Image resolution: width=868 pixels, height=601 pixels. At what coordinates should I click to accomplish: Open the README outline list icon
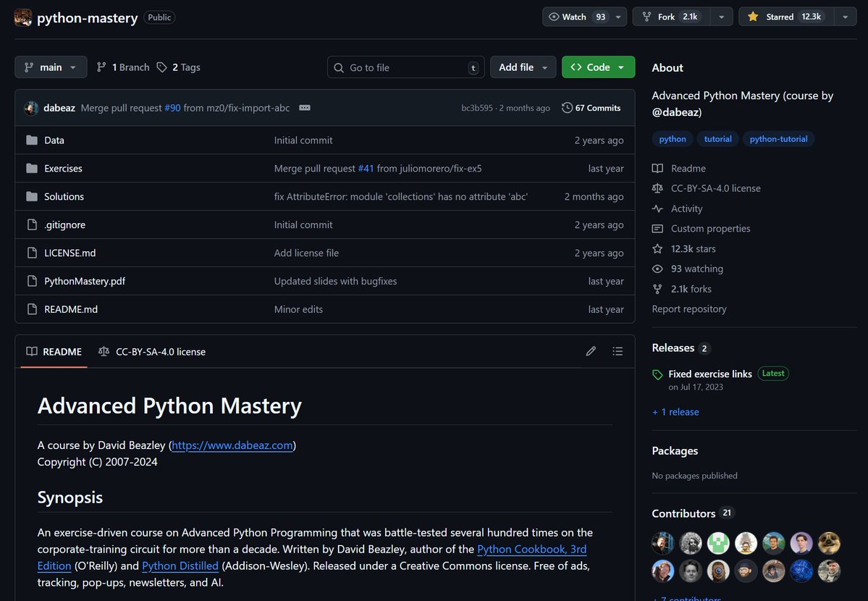pyautogui.click(x=618, y=351)
